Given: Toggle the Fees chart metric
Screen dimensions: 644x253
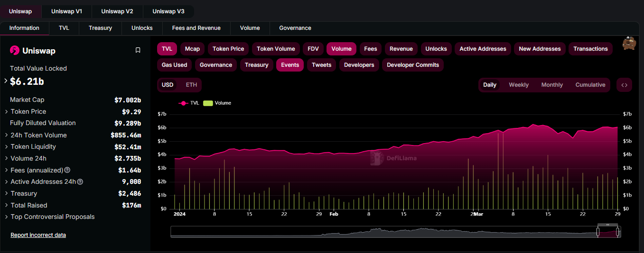Looking at the screenshot, I should (371, 49).
